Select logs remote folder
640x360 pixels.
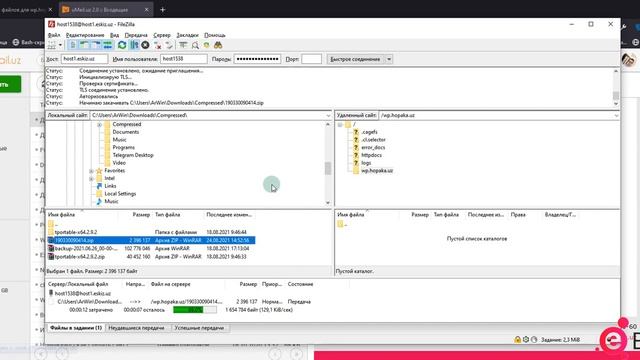point(366,163)
